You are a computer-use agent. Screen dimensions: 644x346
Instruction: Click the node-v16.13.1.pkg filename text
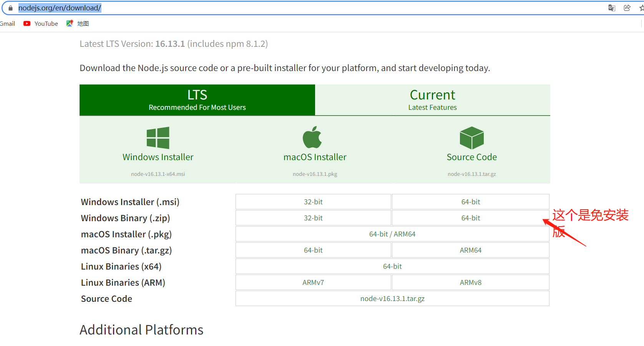click(315, 174)
